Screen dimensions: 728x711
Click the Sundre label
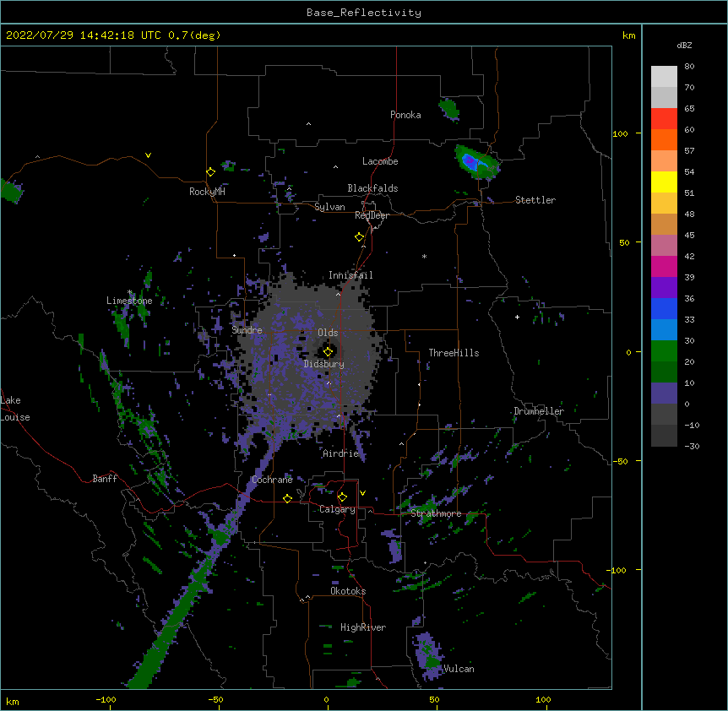247,330
